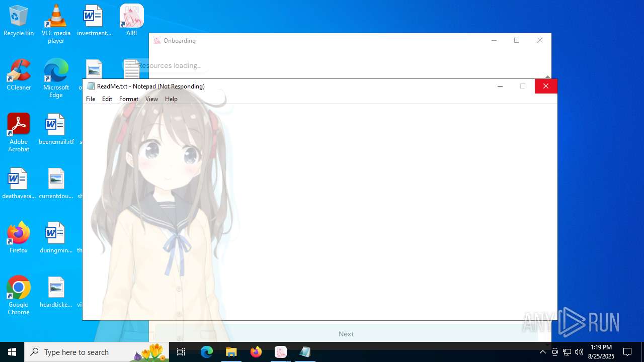The height and width of the screenshot is (362, 644).
Task: Open Firefox from the taskbar
Action: [x=256, y=352]
